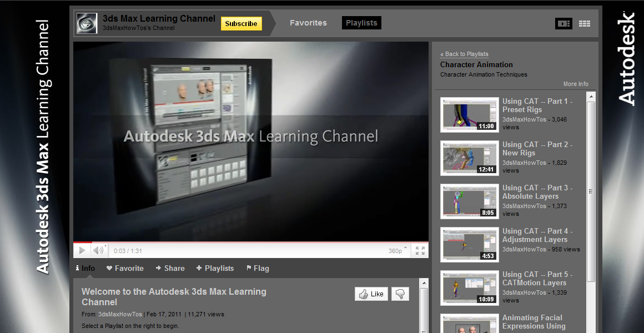Click the video player frame
This screenshot has height=333, width=644.
tap(250, 142)
